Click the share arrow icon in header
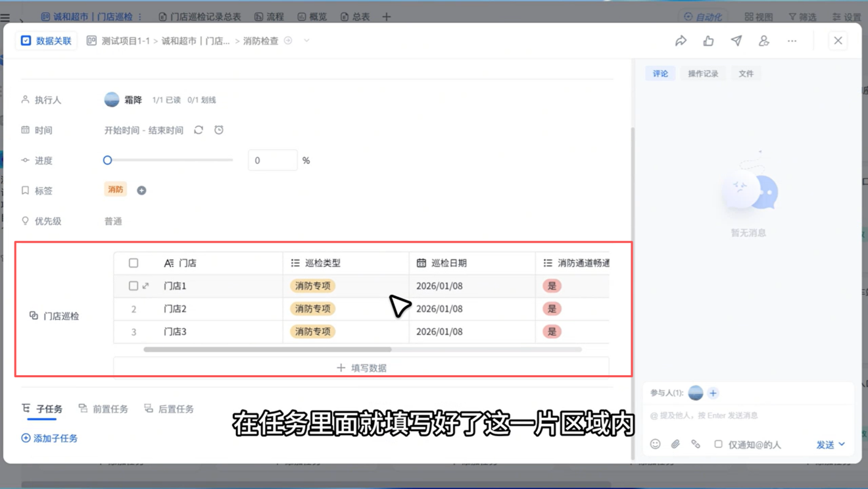 point(681,41)
